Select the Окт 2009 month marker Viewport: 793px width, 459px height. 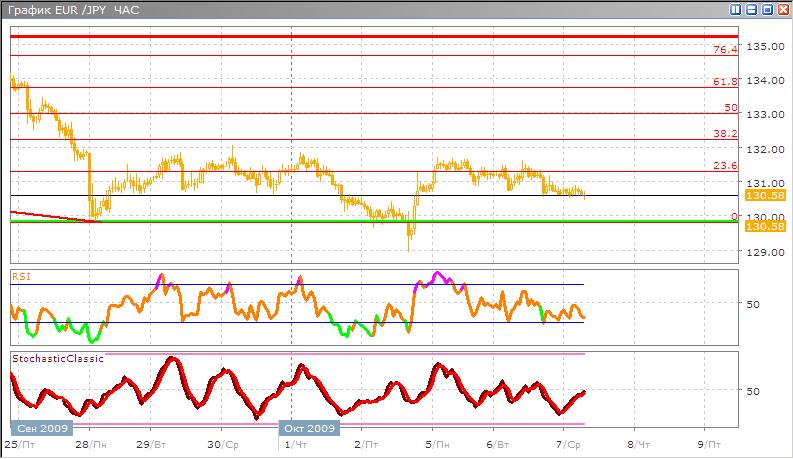click(x=310, y=427)
